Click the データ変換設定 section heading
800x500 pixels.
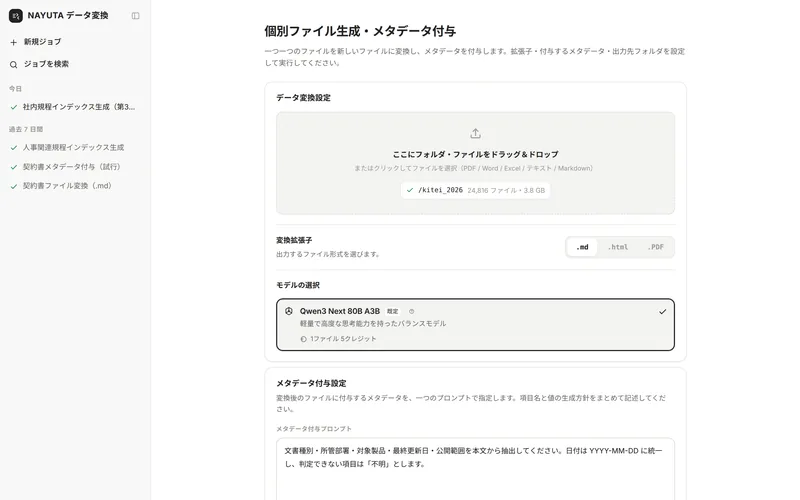[303, 98]
